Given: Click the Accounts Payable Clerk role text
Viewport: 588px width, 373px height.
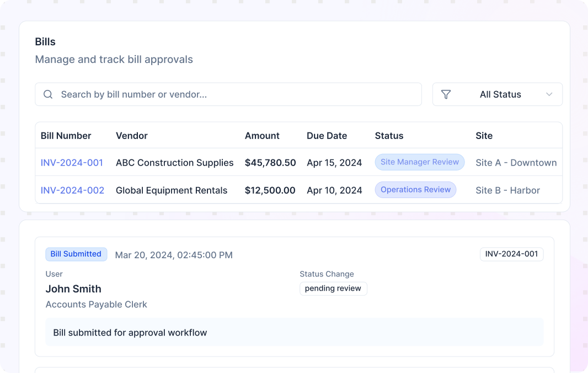Looking at the screenshot, I should [97, 305].
